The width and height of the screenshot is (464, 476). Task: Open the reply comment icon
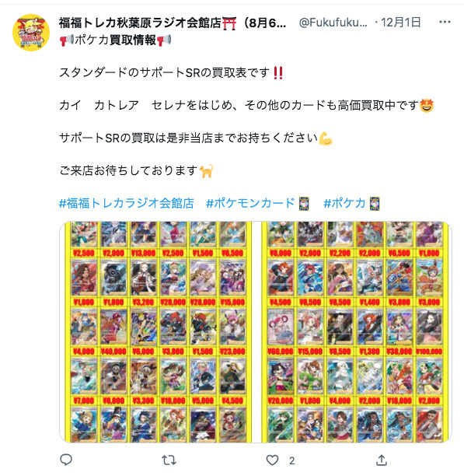tap(66, 460)
